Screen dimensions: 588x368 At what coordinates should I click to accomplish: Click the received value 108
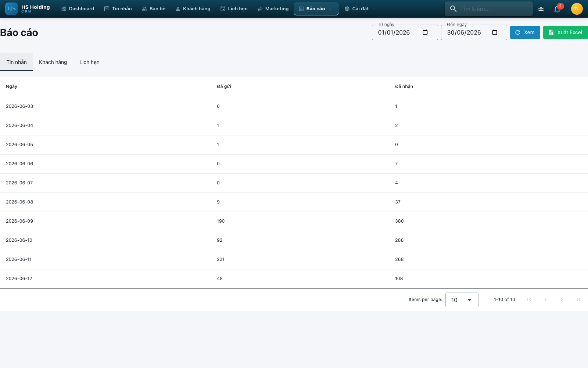pos(399,279)
